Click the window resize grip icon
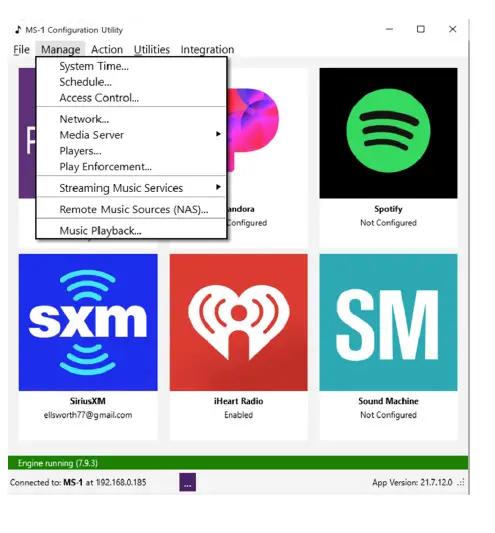The image size is (495, 533). coord(461,482)
